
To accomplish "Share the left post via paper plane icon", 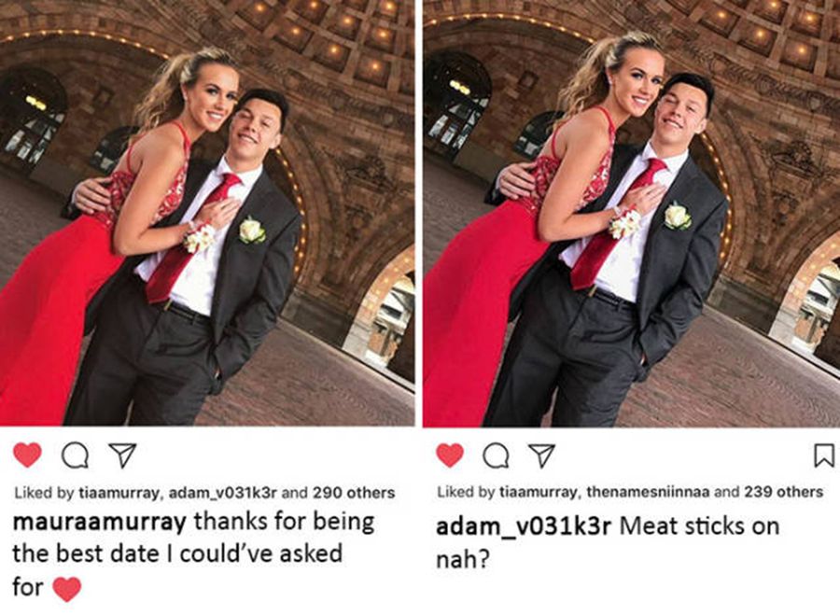I will pyautogui.click(x=122, y=455).
